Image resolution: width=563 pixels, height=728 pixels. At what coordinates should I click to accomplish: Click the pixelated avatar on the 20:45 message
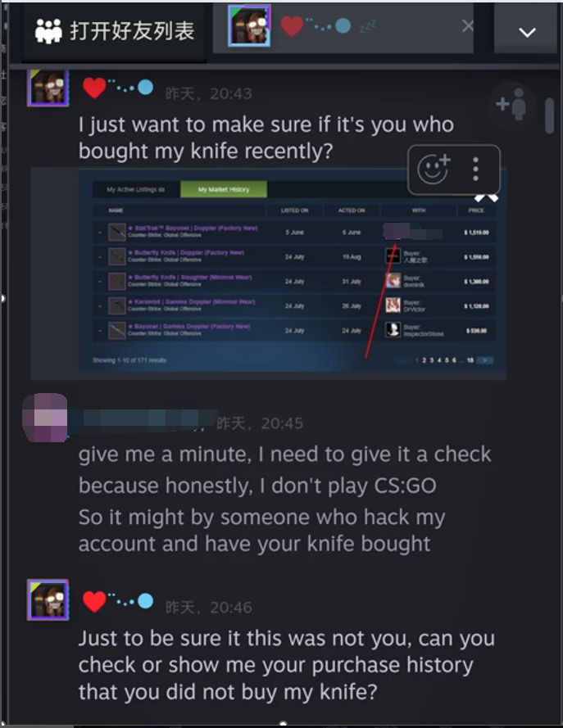pyautogui.click(x=45, y=418)
